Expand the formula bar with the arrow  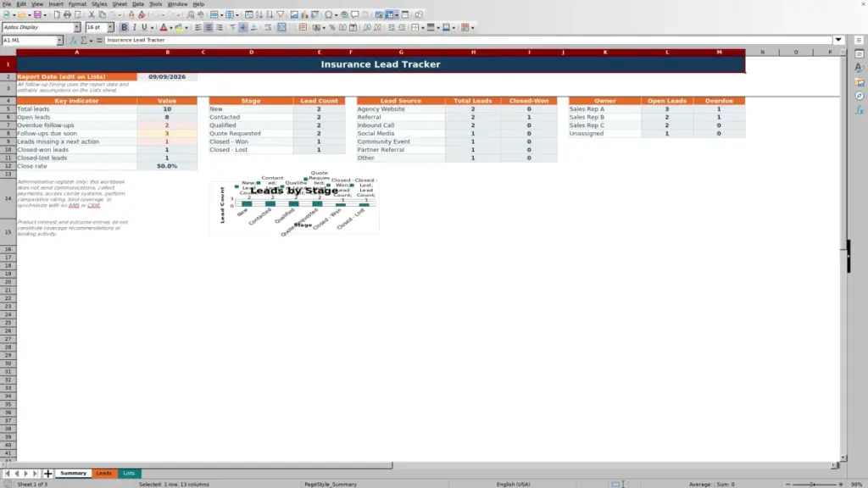[838, 41]
